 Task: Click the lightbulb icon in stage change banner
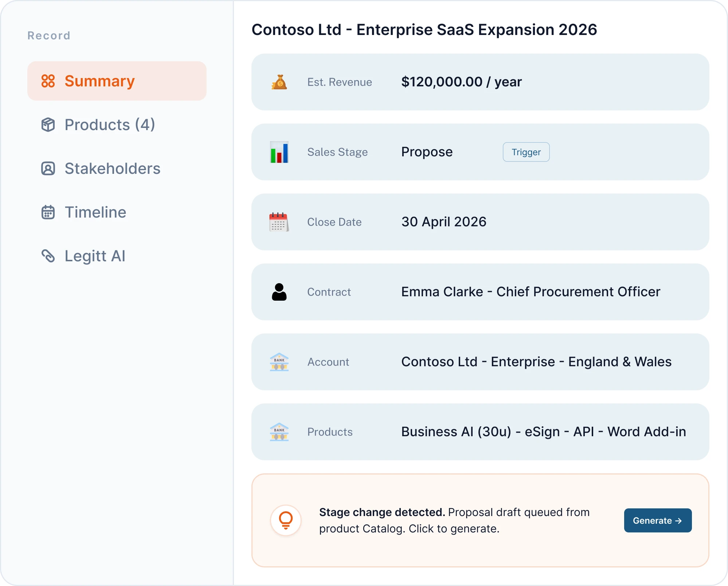point(286,520)
